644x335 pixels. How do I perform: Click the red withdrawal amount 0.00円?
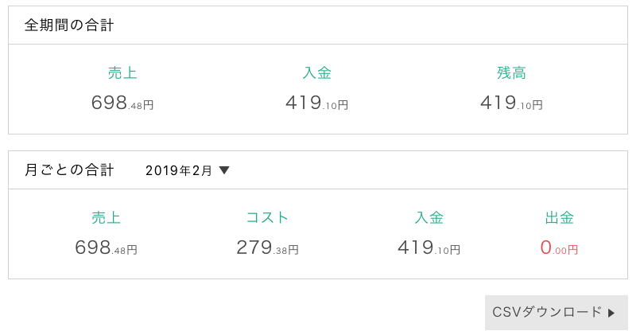tap(560, 247)
